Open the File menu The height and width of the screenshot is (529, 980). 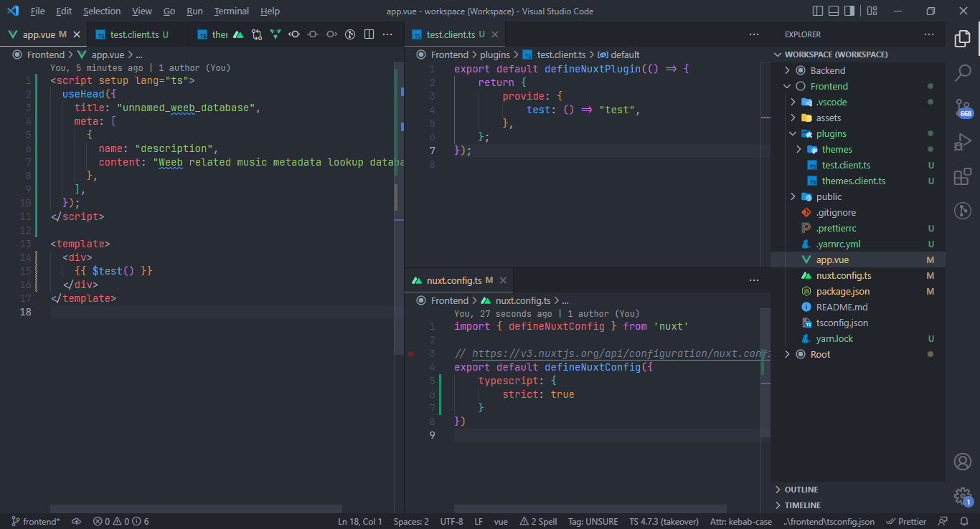click(37, 11)
